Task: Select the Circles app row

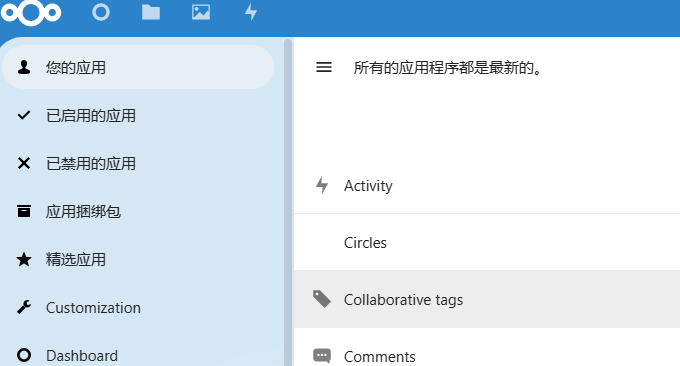Action: pos(487,242)
